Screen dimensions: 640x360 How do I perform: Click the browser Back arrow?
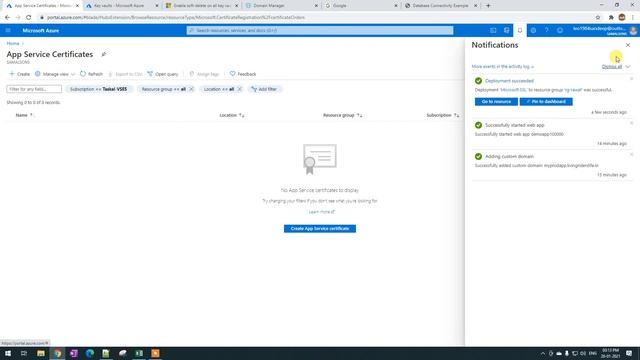[x=7, y=18]
